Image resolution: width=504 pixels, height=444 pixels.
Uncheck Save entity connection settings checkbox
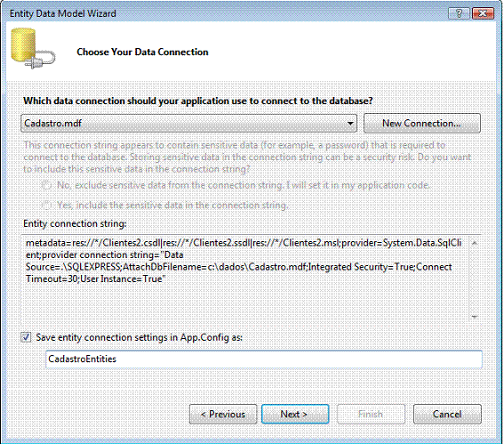pos(26,337)
